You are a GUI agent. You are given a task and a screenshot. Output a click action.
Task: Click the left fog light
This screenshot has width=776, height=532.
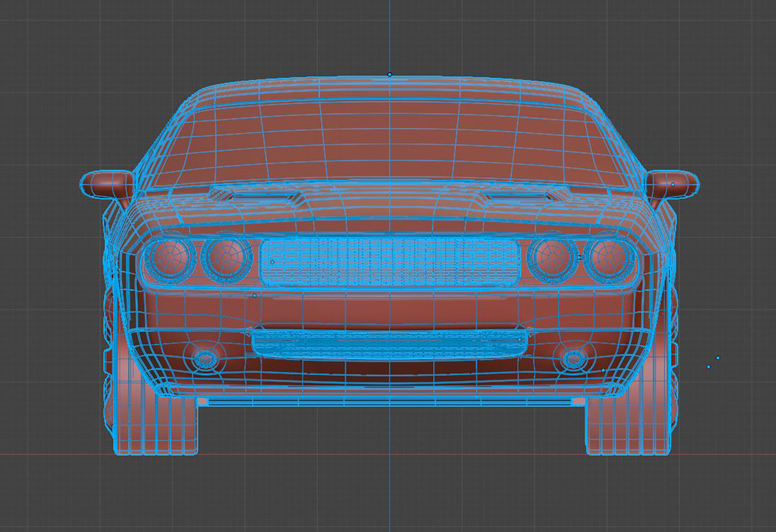205,359
